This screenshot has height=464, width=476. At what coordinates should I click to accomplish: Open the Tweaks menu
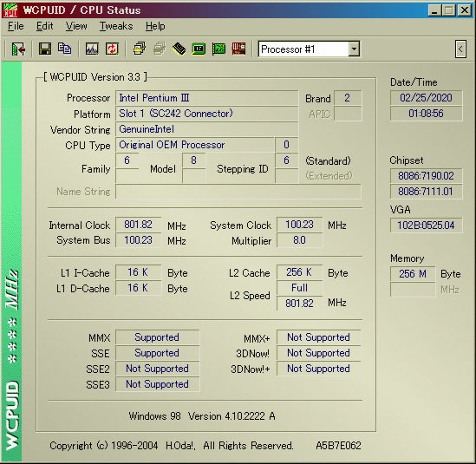(x=116, y=26)
